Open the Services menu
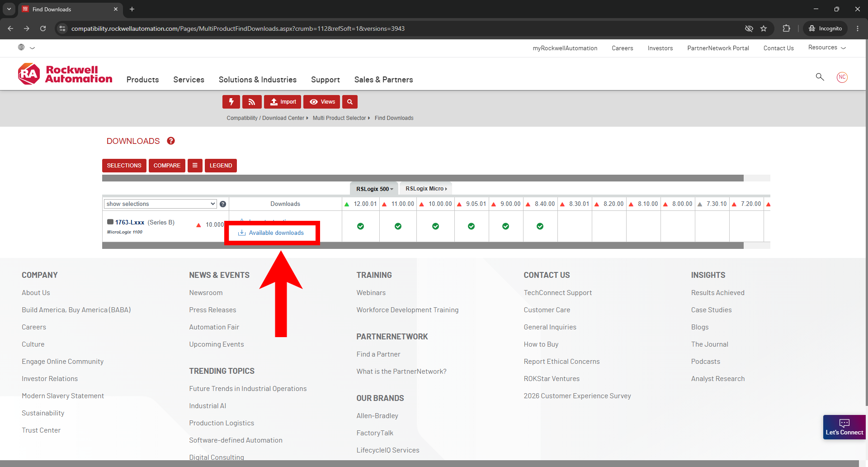This screenshot has height=467, width=868. coord(189,80)
